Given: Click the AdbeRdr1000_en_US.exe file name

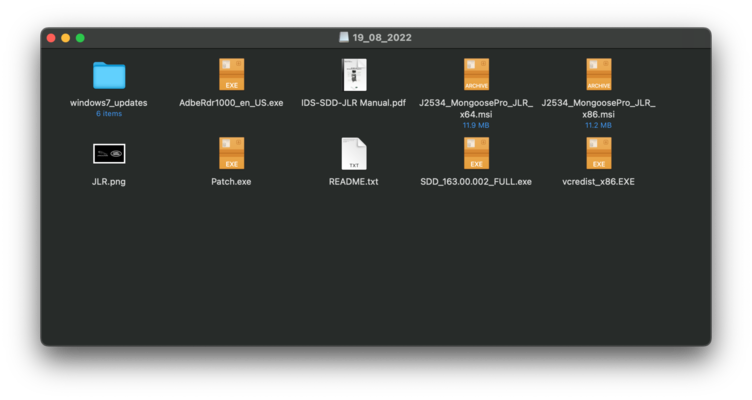Looking at the screenshot, I should 231,103.
